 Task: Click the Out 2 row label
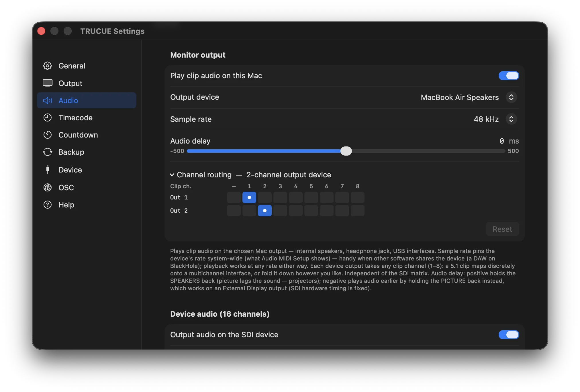pyautogui.click(x=179, y=211)
